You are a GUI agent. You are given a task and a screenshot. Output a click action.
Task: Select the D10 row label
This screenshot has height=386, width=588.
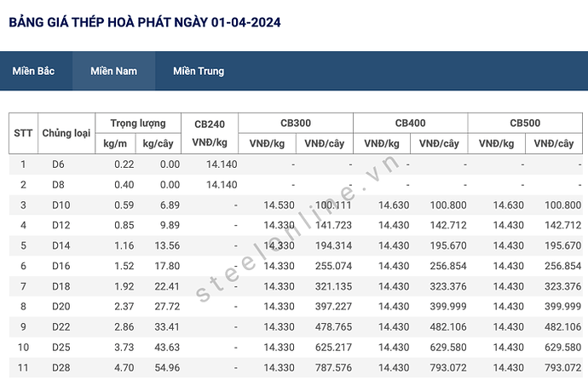pos(61,205)
